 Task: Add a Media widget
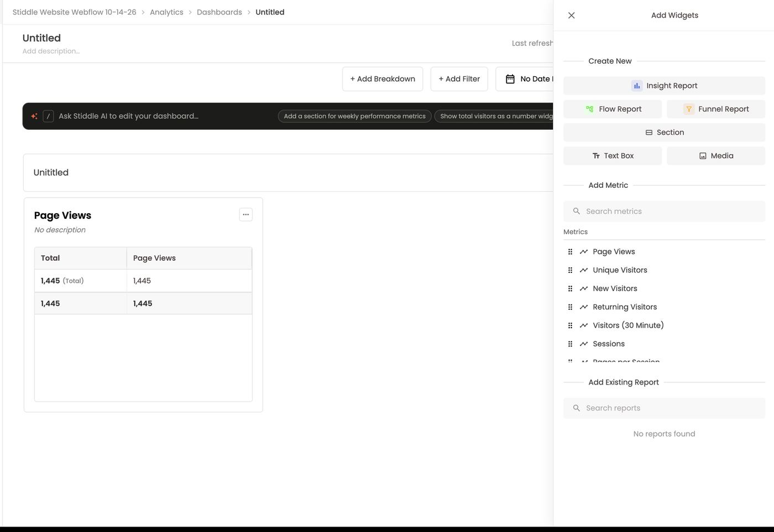click(716, 156)
